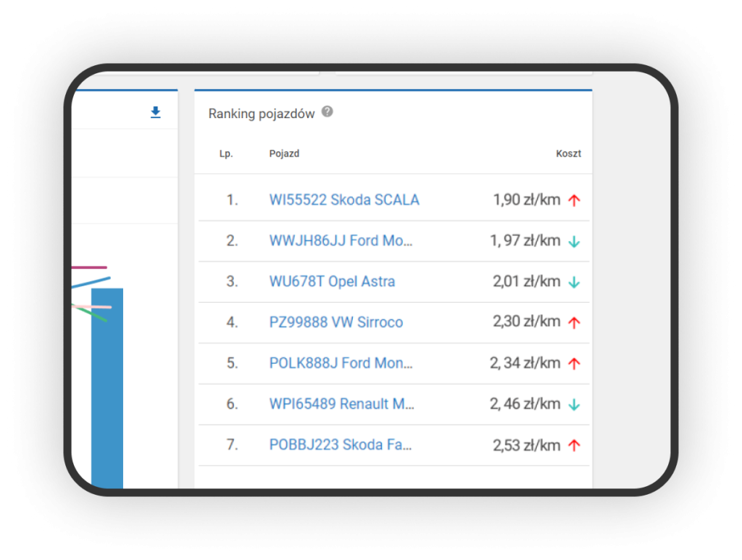Click the green down arrow for WWJH86JJ Ford

(574, 242)
